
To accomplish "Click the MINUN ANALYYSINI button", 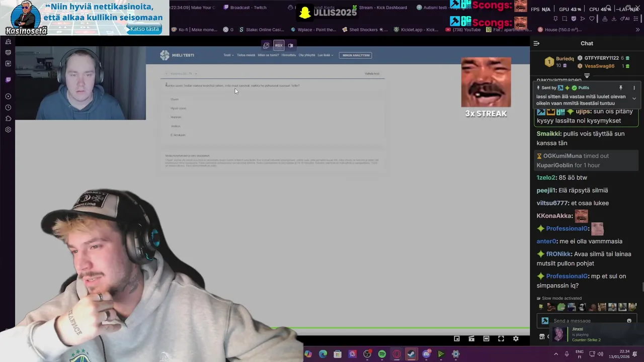I will (x=355, y=55).
